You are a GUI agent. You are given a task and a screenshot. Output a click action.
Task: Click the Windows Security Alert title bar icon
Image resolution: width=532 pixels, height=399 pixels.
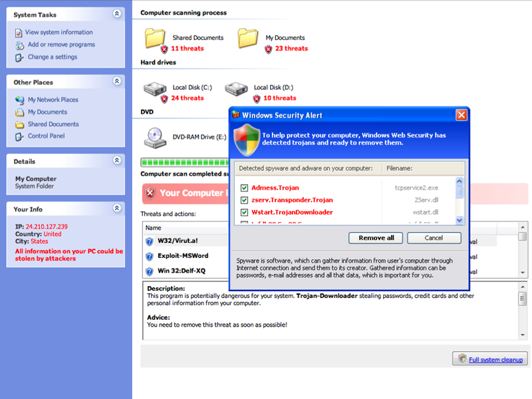236,115
